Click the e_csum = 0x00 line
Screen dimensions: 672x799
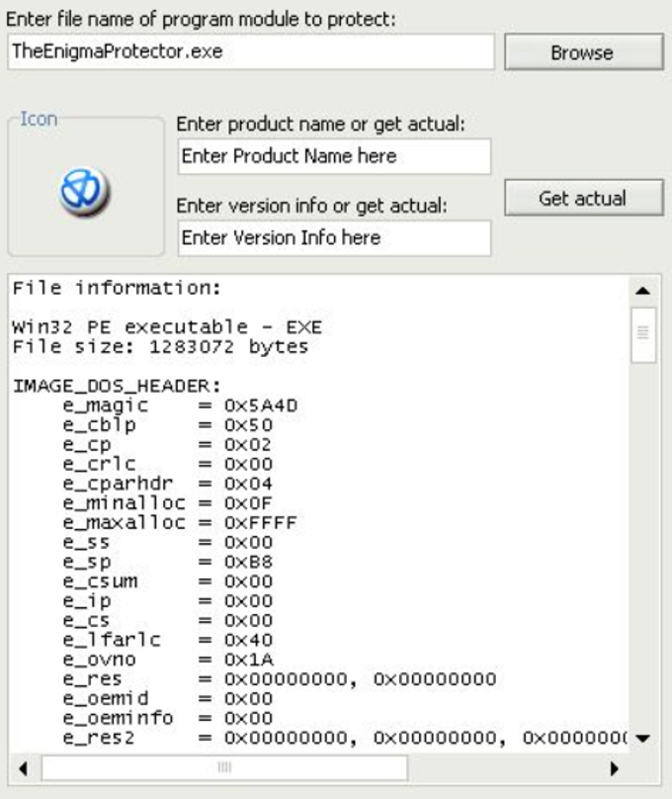(167, 581)
